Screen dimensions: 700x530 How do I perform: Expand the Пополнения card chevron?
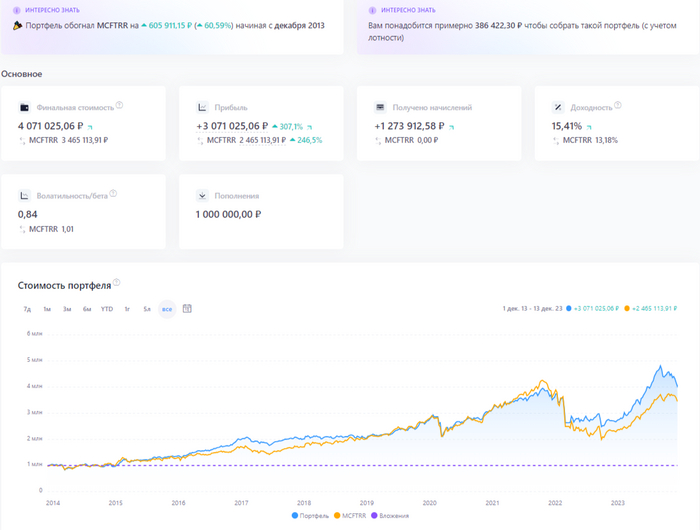pyautogui.click(x=203, y=197)
